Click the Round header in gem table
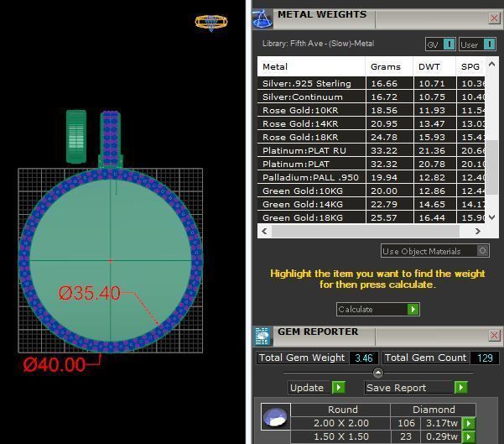Image resolution: width=504 pixels, height=444 pixels. [x=340, y=410]
